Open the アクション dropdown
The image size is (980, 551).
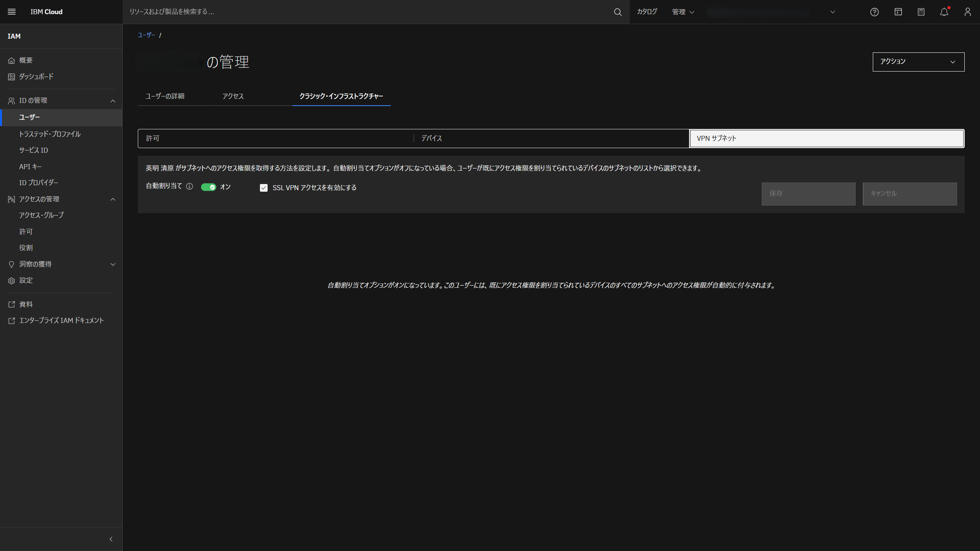coord(918,62)
